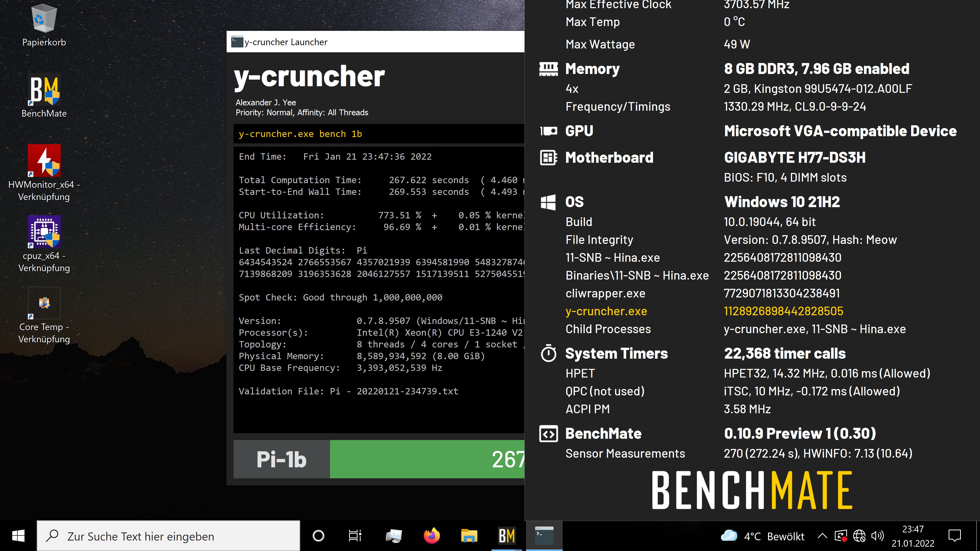Click the Memory section RAM icon
Viewport: 980px width, 551px height.
pyautogui.click(x=548, y=69)
